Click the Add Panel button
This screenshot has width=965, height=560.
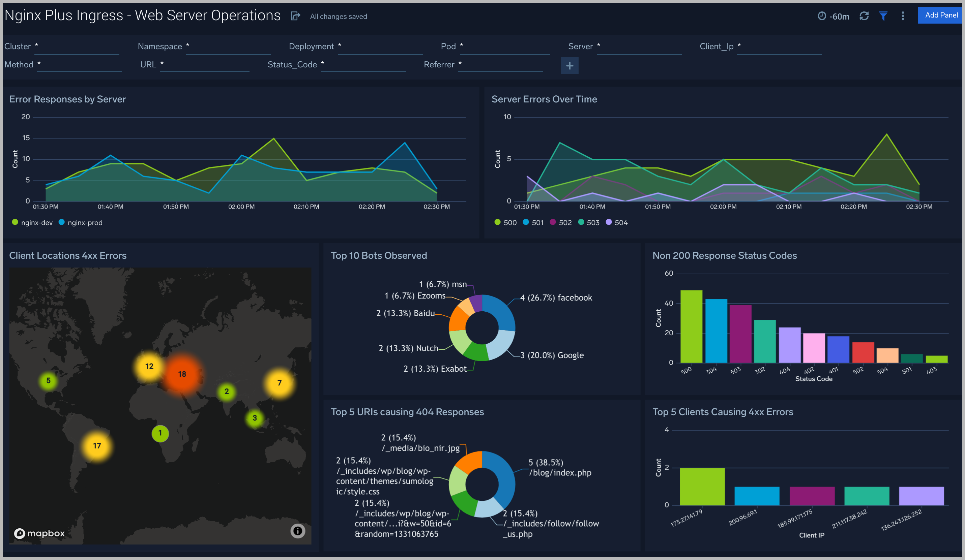[940, 15]
